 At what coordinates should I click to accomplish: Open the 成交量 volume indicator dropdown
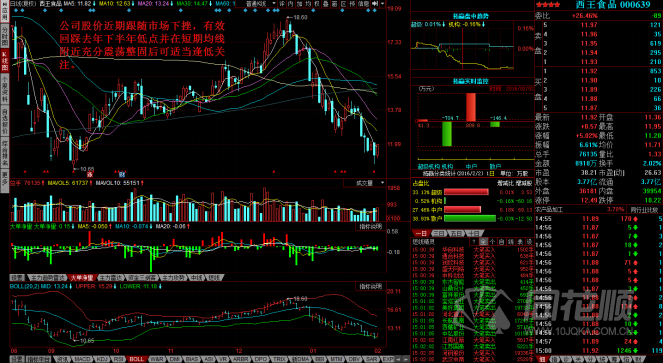click(x=364, y=183)
